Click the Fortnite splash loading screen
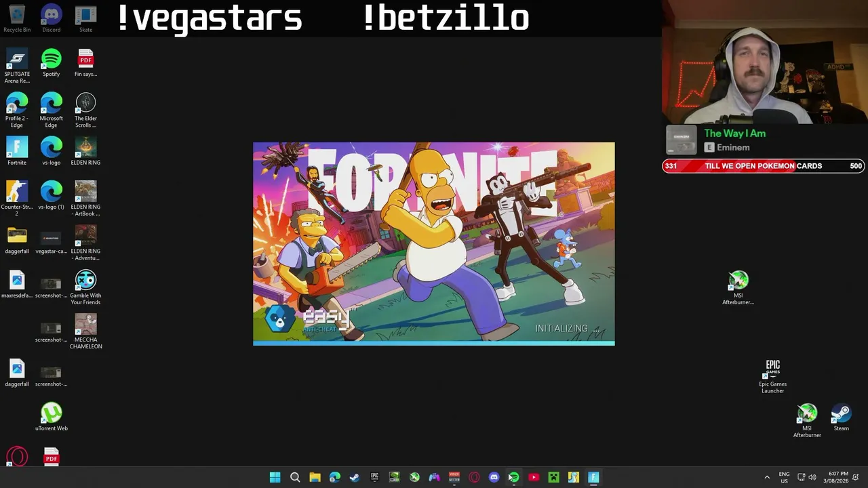This screenshot has height=488, width=868. coord(434,244)
